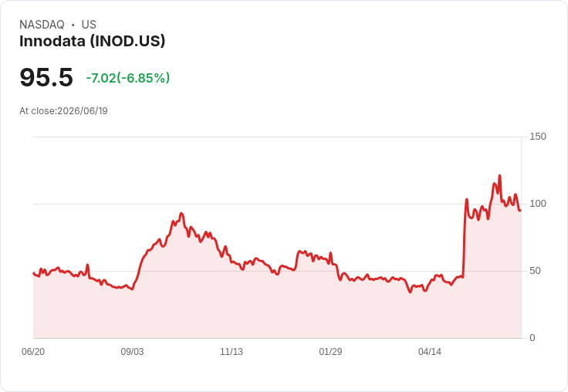Click the 0 value on the price axis
This screenshot has height=392, width=568.
[x=532, y=338]
